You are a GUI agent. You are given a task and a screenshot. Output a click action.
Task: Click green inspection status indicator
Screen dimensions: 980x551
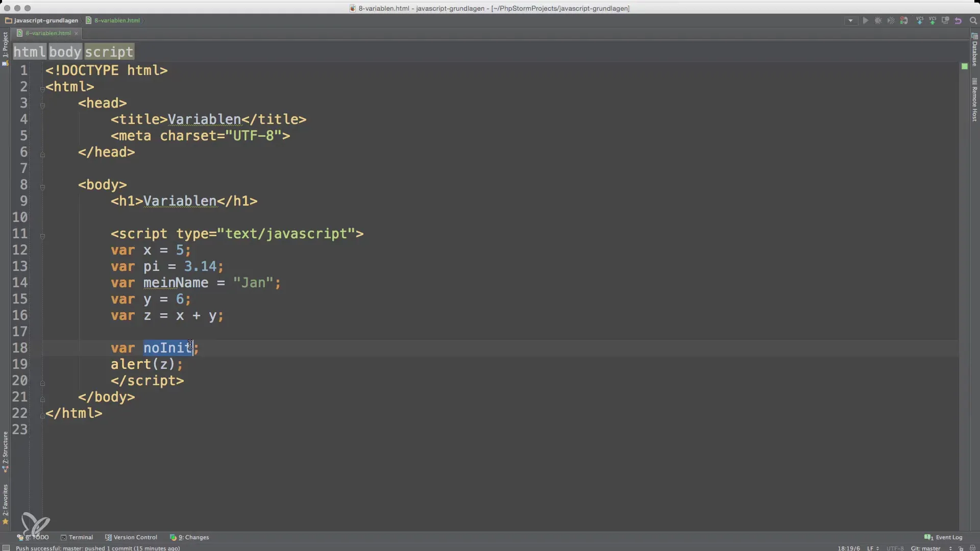click(964, 66)
